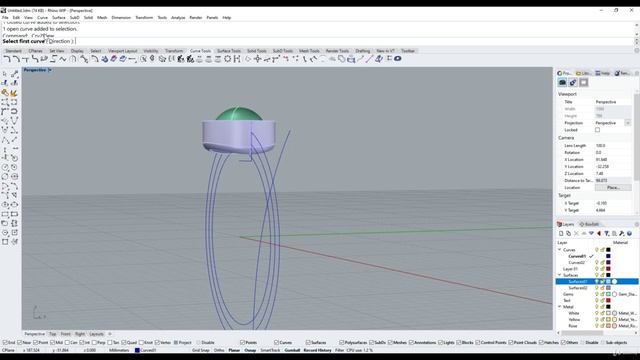The width and height of the screenshot is (640, 360).
Task: Click the Direction option in the command prompt
Action: (60, 41)
